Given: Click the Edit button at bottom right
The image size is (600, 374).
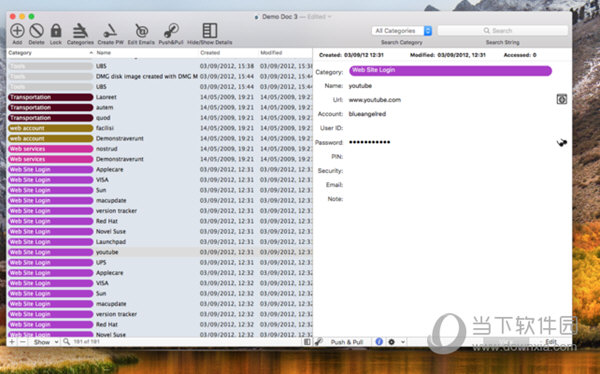Looking at the screenshot, I should pyautogui.click(x=551, y=341).
